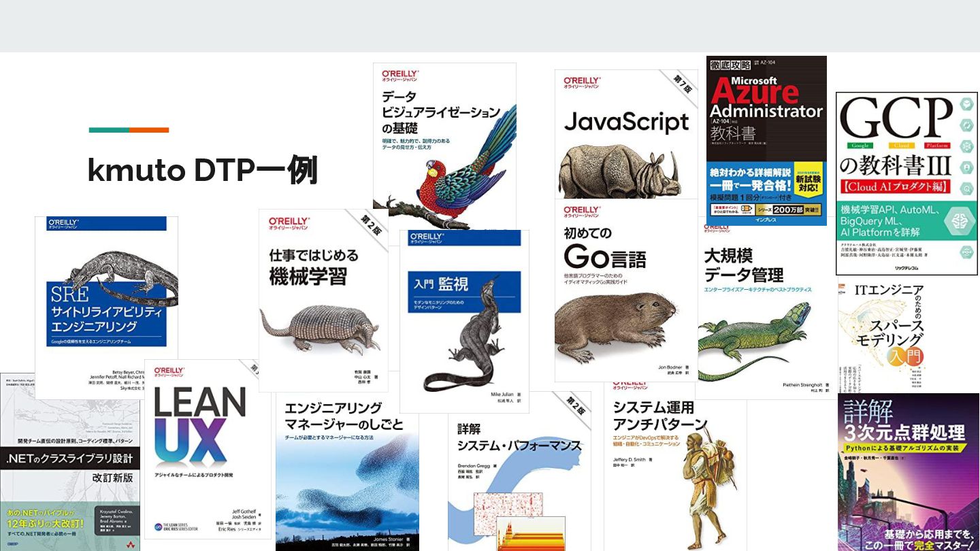
Task: Open the 初めてのGo言語 book cover
Action: pos(625,291)
